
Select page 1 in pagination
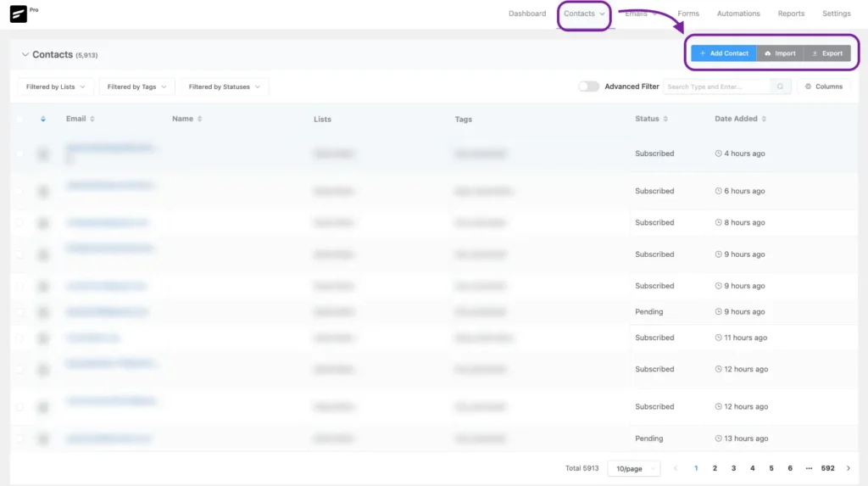(x=696, y=468)
